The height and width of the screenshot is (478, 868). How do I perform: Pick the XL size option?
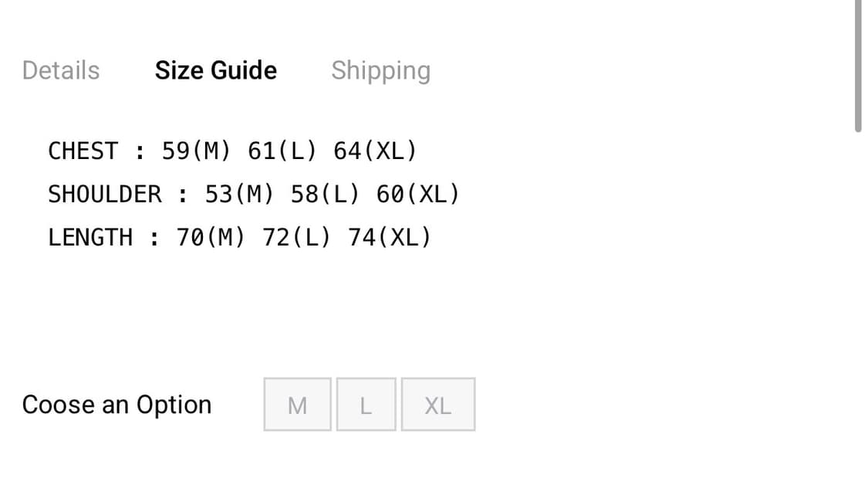[x=437, y=405]
